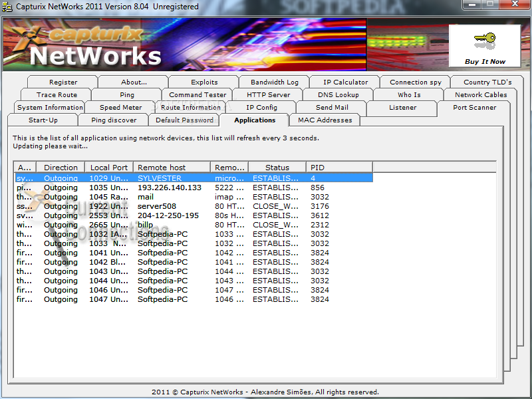Viewport: 532px width, 399px height.
Task: Click the Capturix app icon in title bar
Action: (x=7, y=7)
